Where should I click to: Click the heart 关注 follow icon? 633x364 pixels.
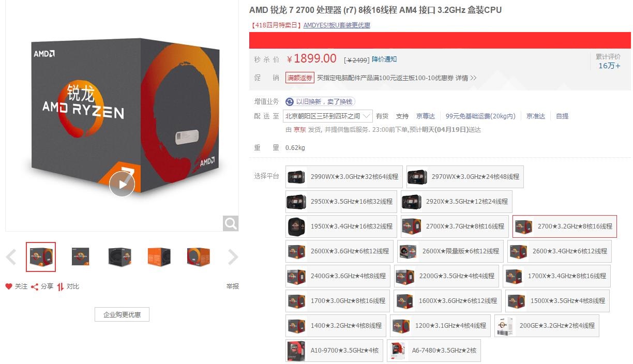(x=9, y=286)
